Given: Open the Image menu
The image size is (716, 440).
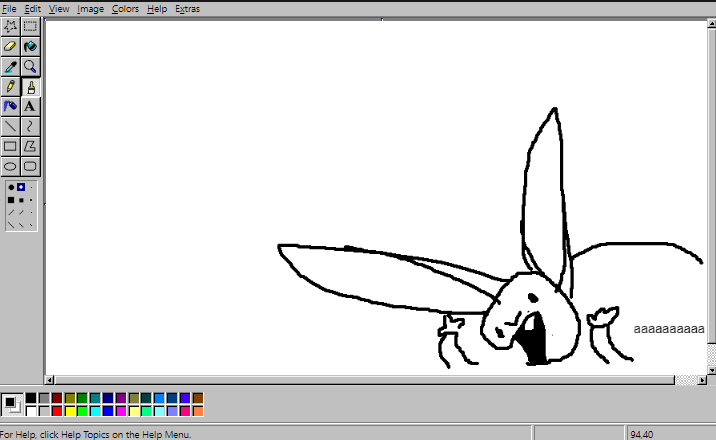Looking at the screenshot, I should pos(90,9).
